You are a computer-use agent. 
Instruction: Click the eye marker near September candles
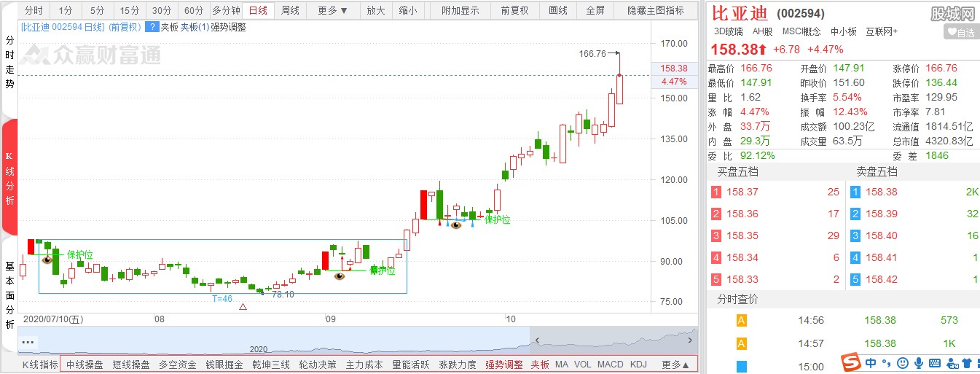(339, 275)
